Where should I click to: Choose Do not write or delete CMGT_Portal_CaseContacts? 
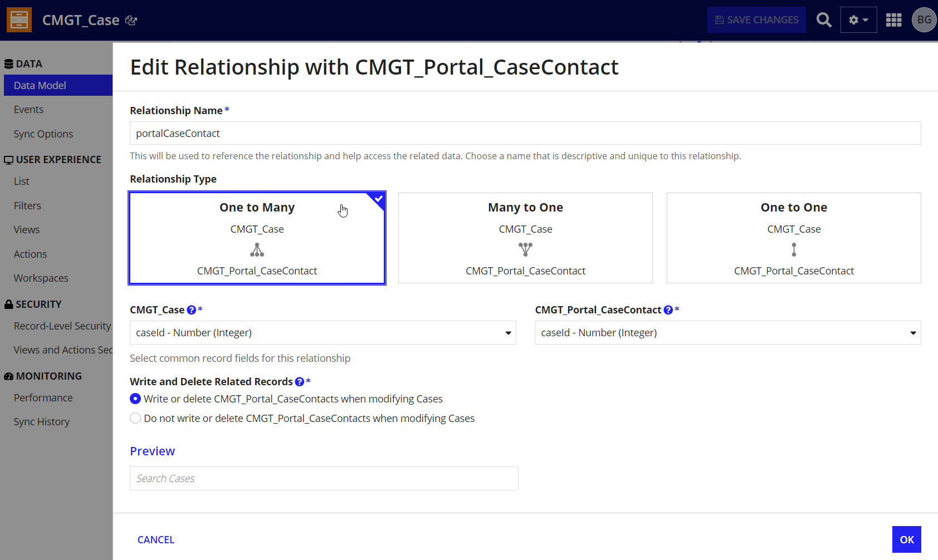[x=135, y=418]
